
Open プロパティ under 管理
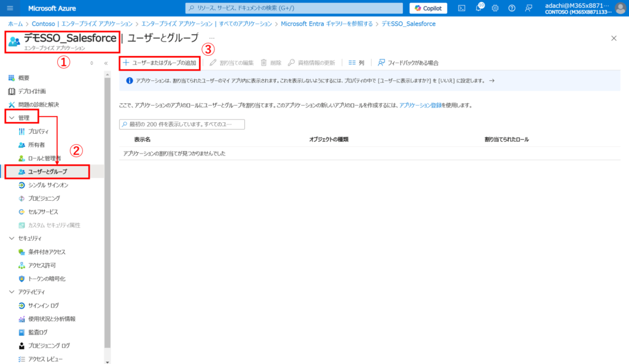coord(38,131)
